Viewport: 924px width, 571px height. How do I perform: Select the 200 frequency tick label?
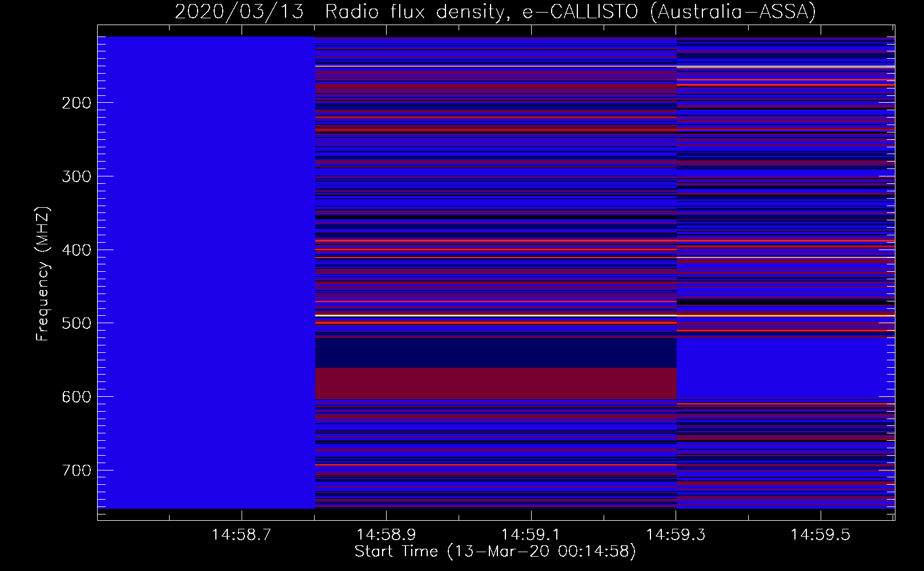(77, 103)
